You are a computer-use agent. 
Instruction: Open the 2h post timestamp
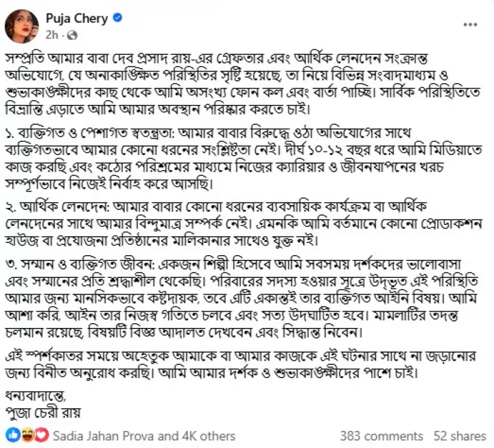click(x=53, y=34)
